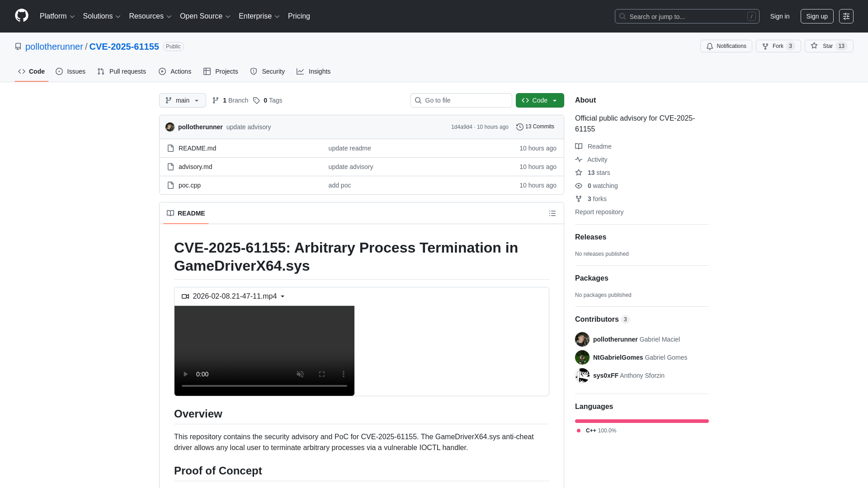Click the Go to file search field
Viewport: 868px width, 488px height.
(x=461, y=100)
